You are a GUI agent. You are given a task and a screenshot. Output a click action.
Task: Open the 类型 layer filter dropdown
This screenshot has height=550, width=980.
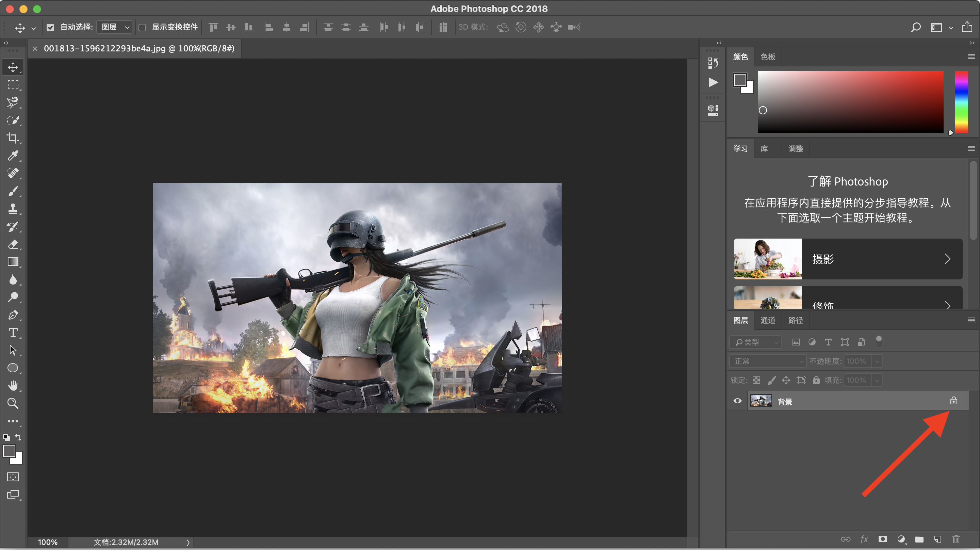pyautogui.click(x=755, y=342)
